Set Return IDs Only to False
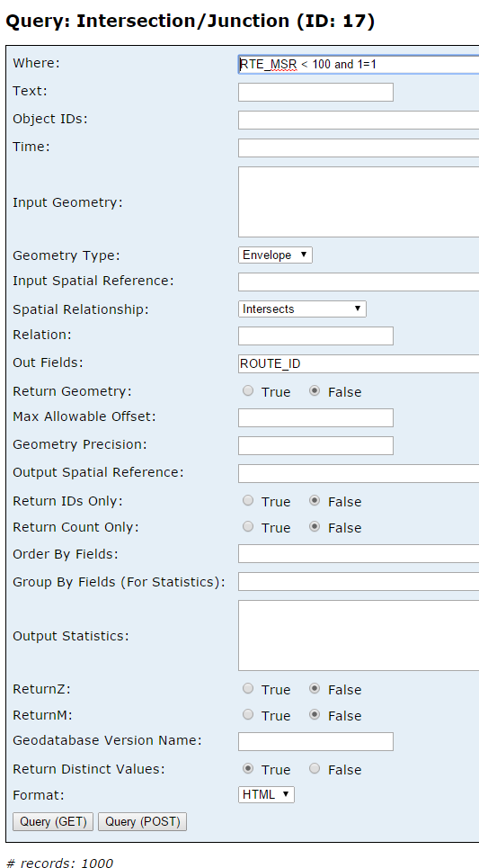This screenshot has height=868, width=479. [x=315, y=500]
